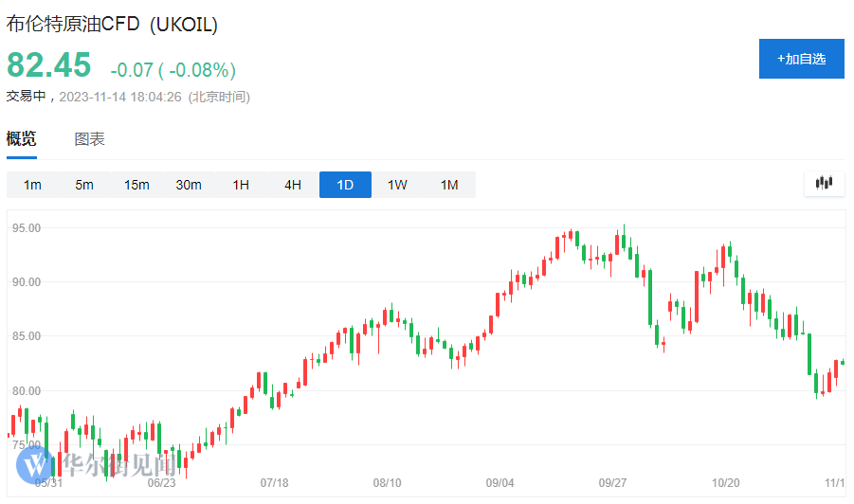Screen dimensions: 854x504
Task: Pick the 4H chart period
Action: click(x=293, y=185)
